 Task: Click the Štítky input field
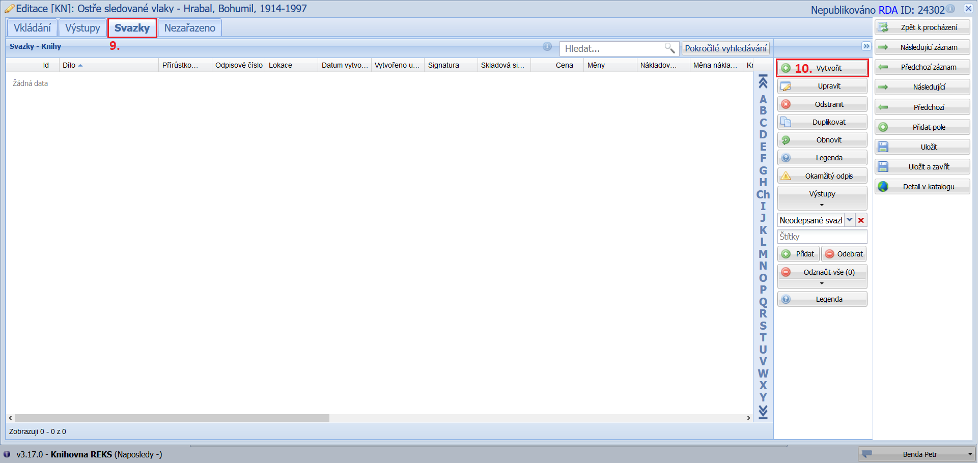tap(822, 237)
